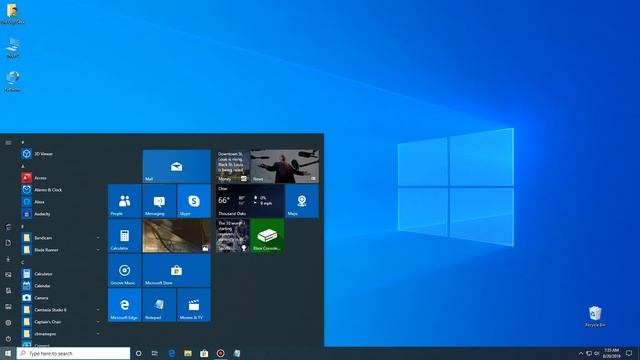Open the Sports live tile
Screen dimensions: 640x360
click(233, 236)
